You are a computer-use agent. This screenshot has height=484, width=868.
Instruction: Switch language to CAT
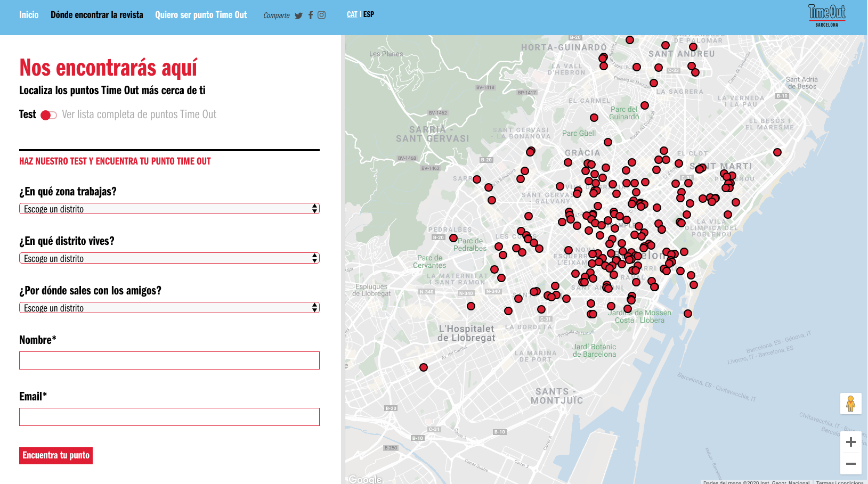(x=352, y=14)
